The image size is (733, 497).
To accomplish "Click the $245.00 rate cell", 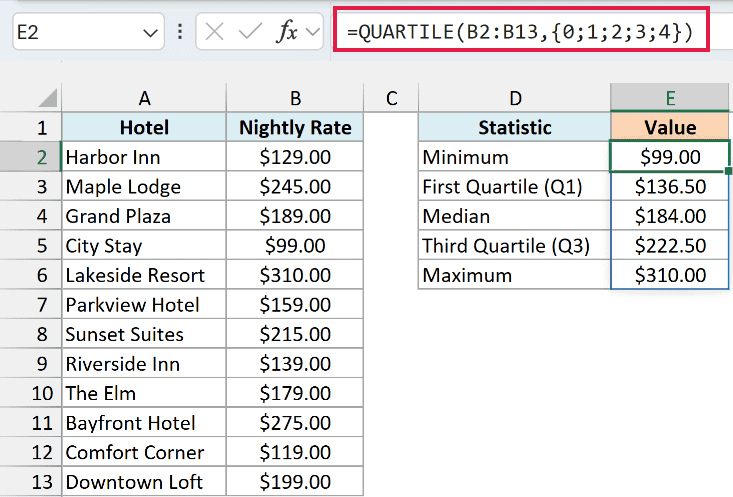I will pyautogui.click(x=295, y=186).
